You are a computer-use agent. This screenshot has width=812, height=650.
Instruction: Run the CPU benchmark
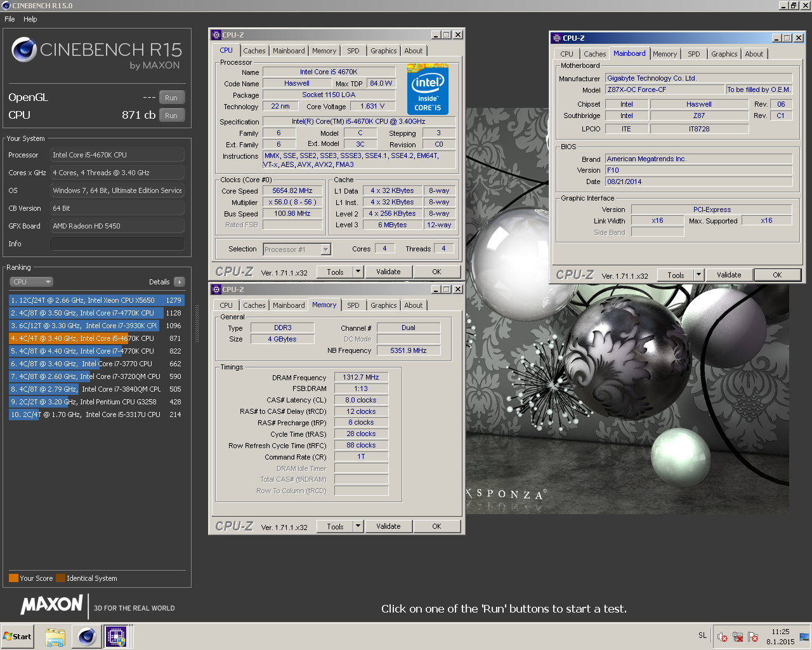point(171,116)
